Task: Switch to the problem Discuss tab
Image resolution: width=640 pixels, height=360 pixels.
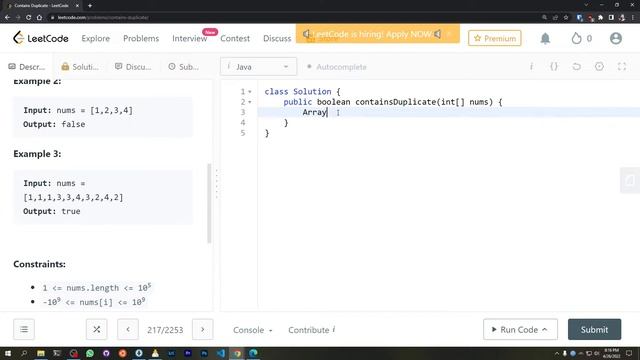Action: (x=133, y=67)
